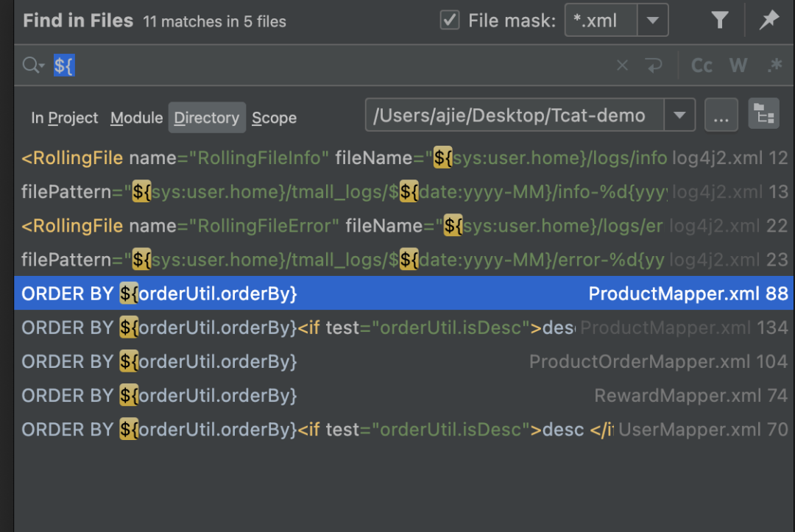Toggle whole words W option
The width and height of the screenshot is (795, 532).
coord(738,65)
